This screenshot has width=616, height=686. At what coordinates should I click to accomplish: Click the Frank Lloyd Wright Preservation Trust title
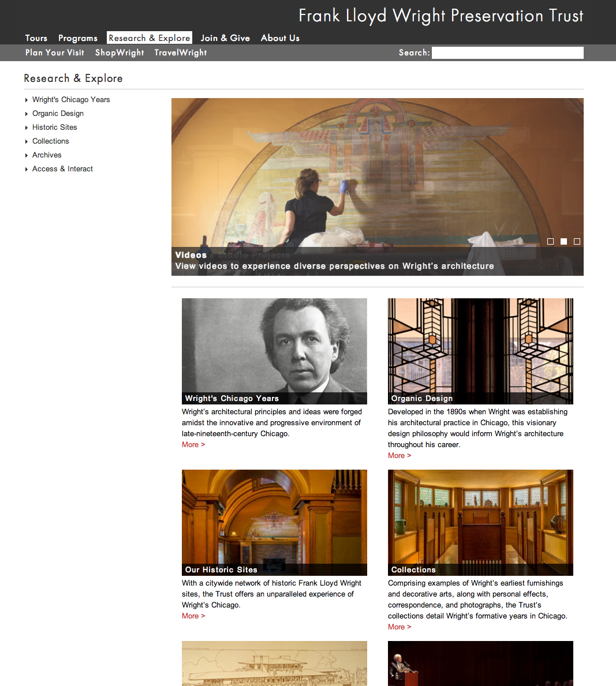(441, 16)
